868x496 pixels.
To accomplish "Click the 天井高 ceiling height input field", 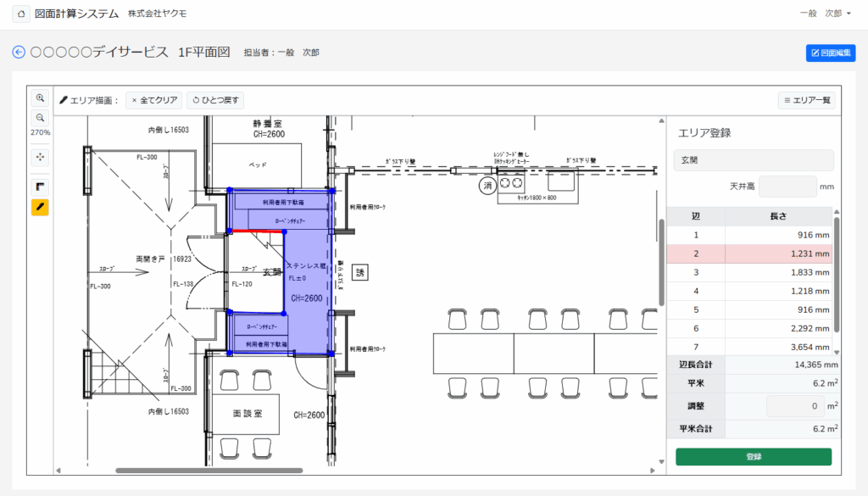I will 787,187.
